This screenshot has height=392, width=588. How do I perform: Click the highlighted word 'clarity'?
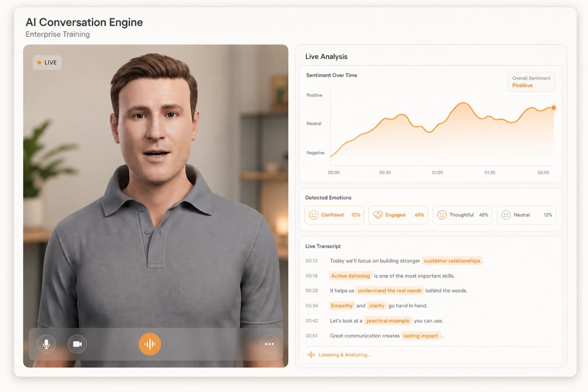coord(377,306)
